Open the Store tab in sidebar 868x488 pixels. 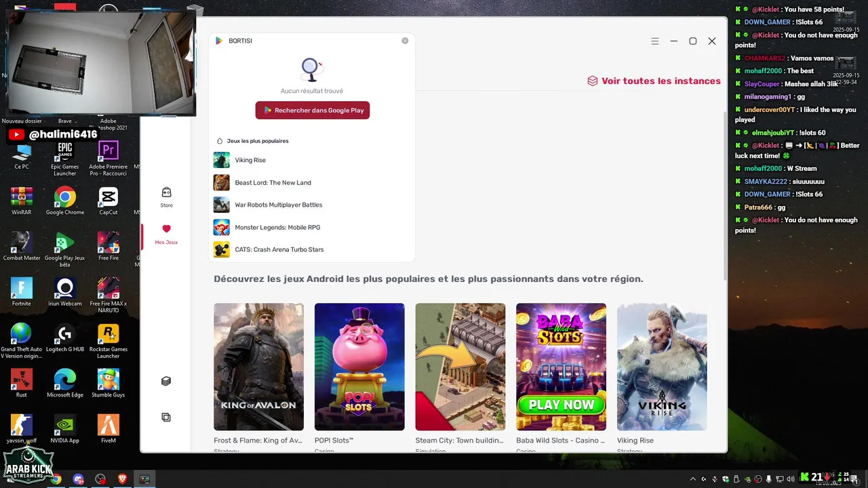point(166,197)
